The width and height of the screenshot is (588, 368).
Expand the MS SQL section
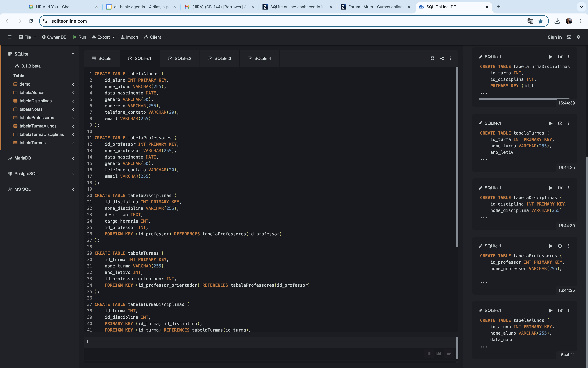point(73,189)
